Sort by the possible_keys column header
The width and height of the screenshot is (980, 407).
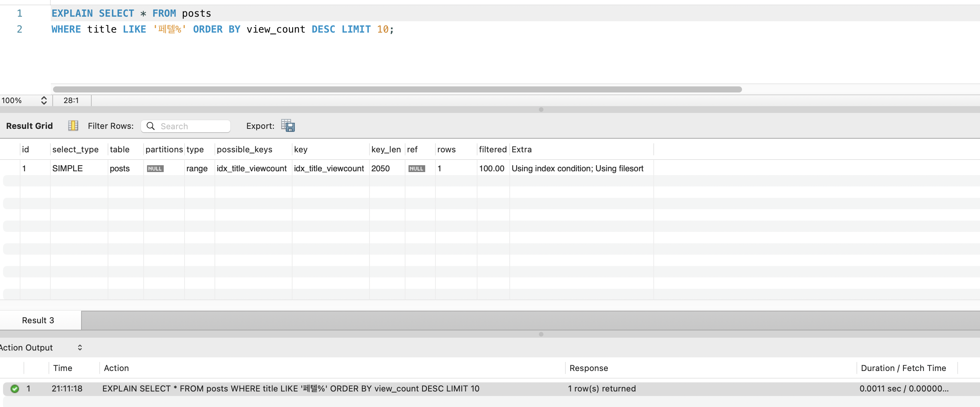point(244,149)
